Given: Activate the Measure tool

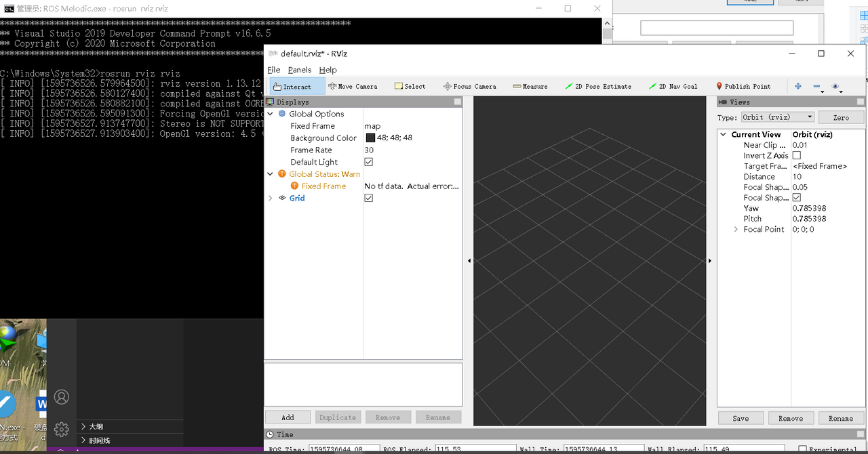Looking at the screenshot, I should (530, 86).
